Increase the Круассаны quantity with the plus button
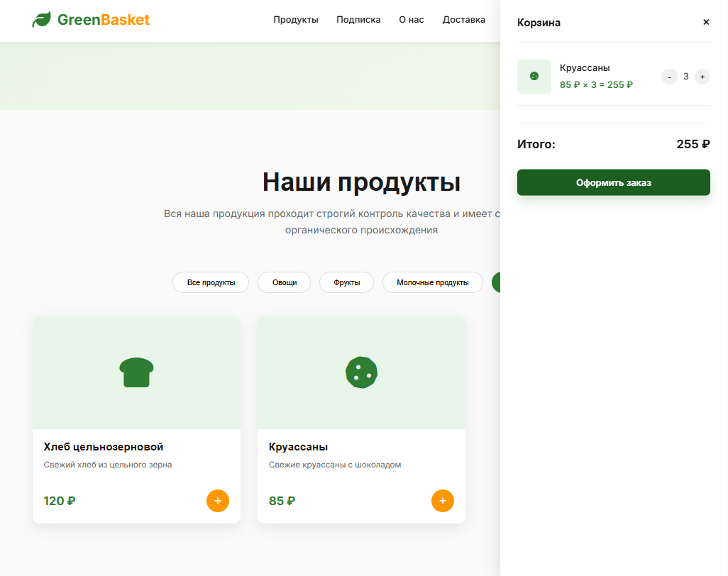 702,77
